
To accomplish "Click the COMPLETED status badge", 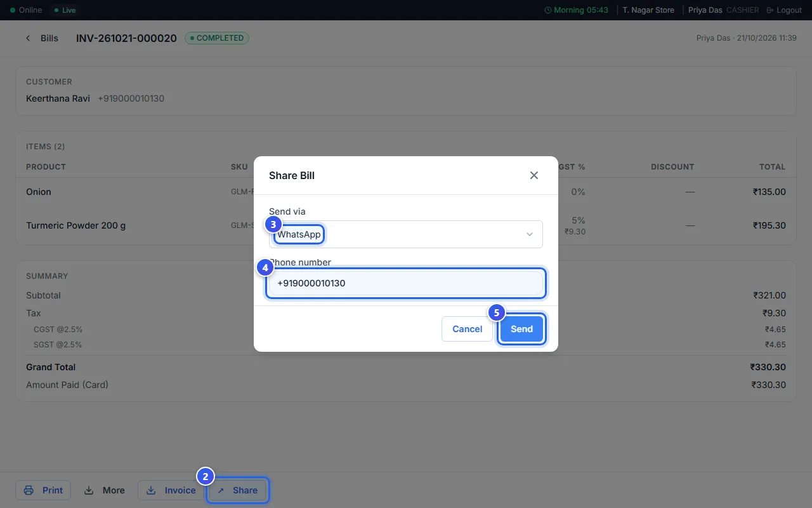I will (x=217, y=38).
